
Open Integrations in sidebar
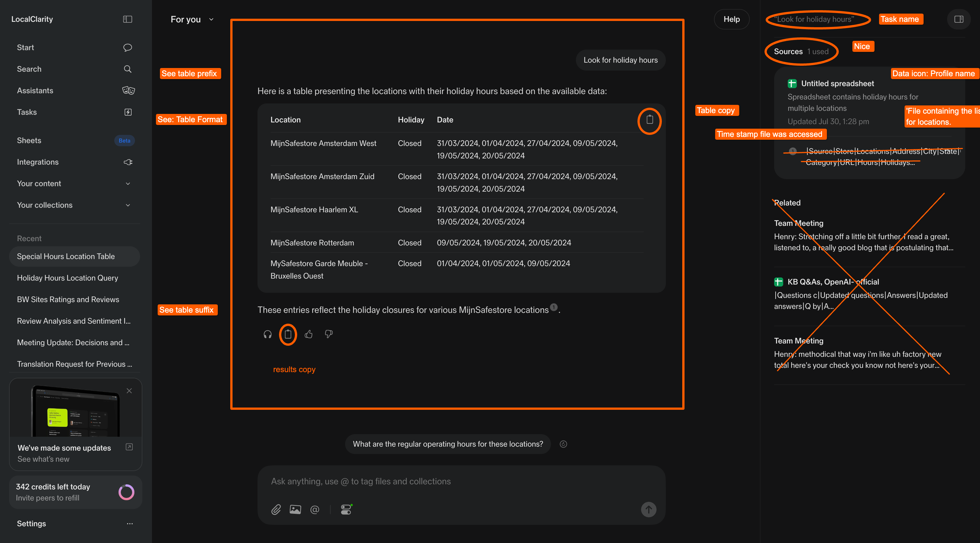pos(38,162)
